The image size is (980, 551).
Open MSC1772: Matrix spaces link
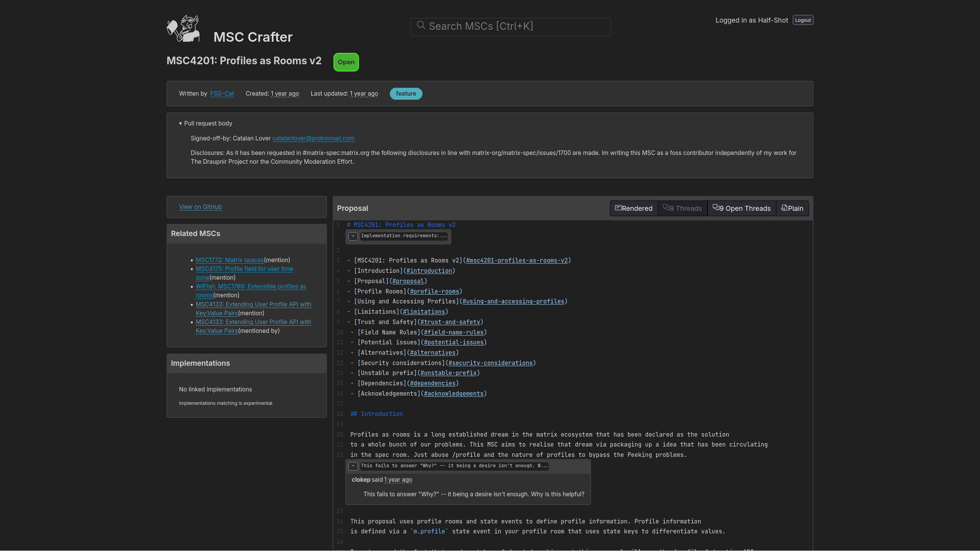tap(229, 260)
